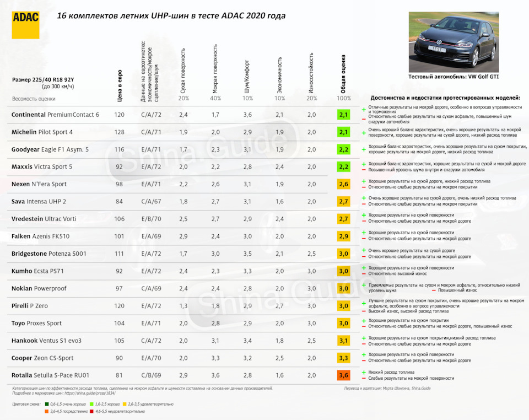Select the 'Мокрая поверхность' column header
Image resolution: width=529 pixels, height=420 pixels.
click(215, 69)
